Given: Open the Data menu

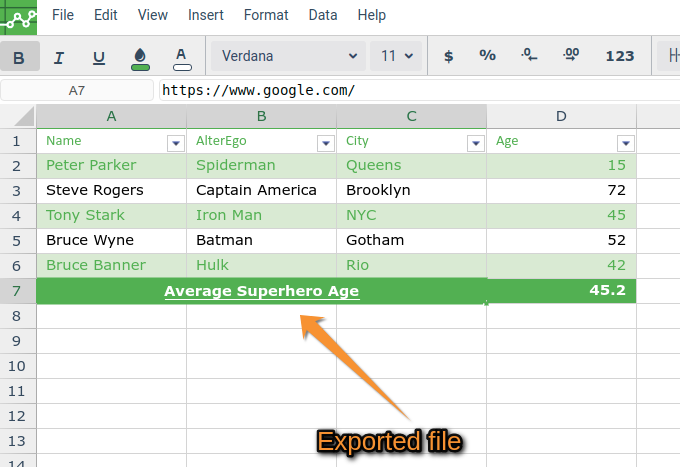Looking at the screenshot, I should [x=323, y=15].
